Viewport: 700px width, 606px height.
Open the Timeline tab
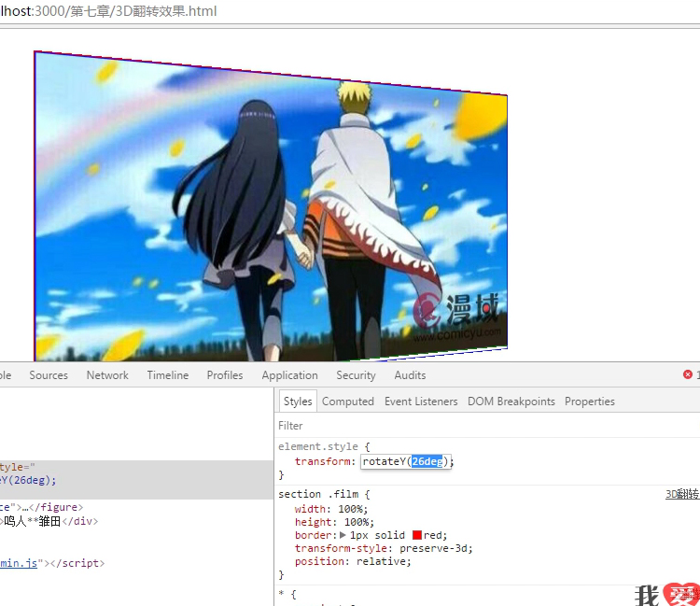tap(168, 375)
